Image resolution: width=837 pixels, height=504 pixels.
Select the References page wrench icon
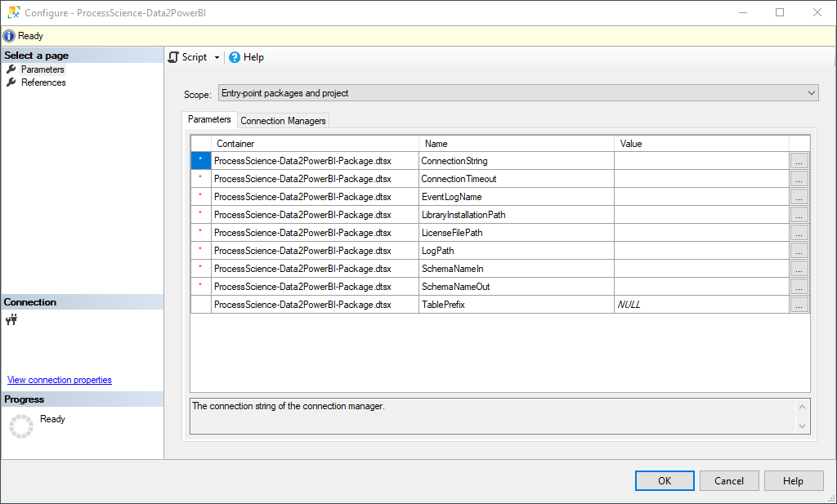pos(11,83)
